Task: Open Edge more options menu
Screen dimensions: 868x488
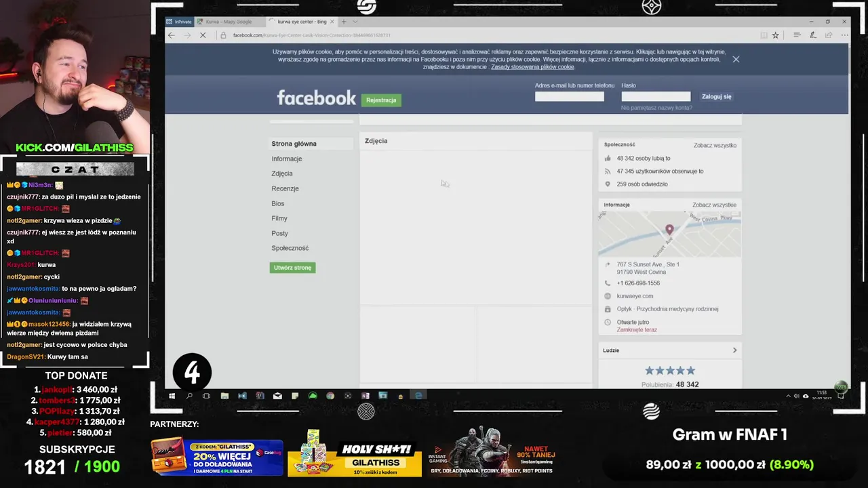Action: point(844,35)
